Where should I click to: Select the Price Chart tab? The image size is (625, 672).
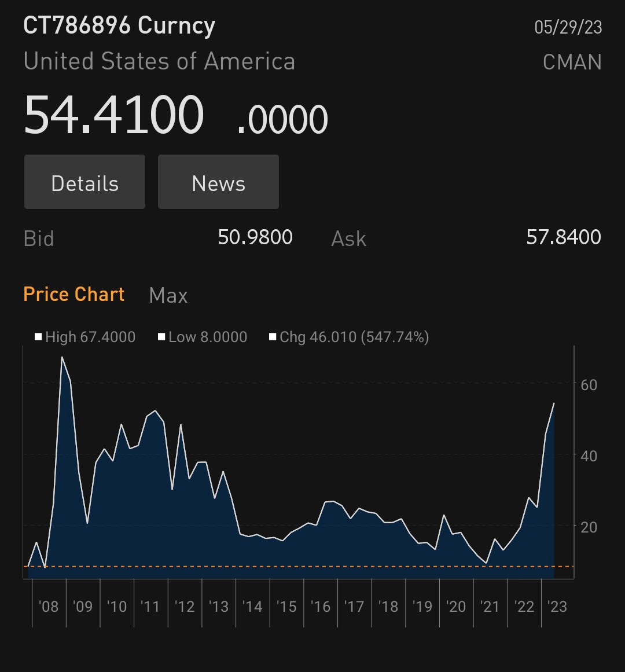[74, 295]
